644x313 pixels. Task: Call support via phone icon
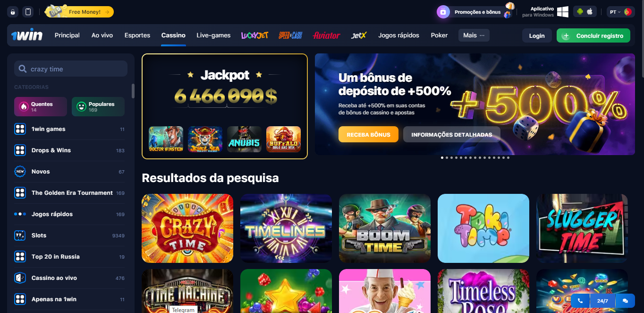[x=580, y=301]
